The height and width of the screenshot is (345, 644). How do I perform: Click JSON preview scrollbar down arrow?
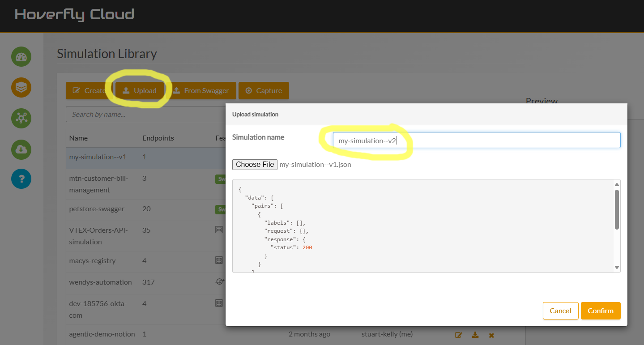617,267
